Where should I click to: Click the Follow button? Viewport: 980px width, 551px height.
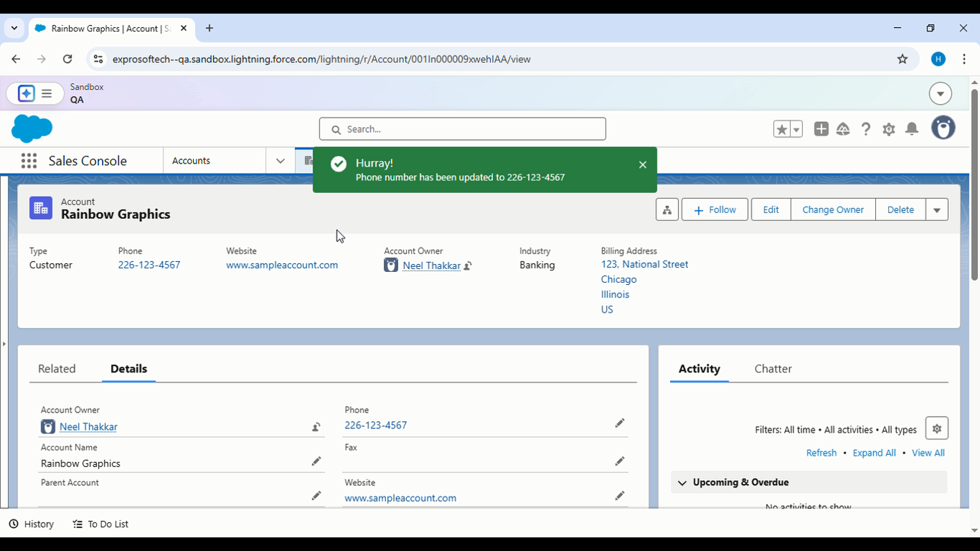pos(715,209)
